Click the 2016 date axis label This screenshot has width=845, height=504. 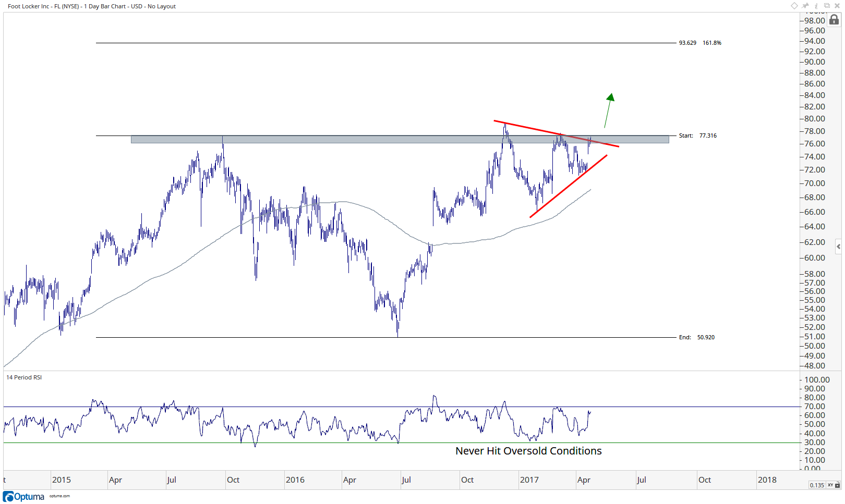pos(295,480)
